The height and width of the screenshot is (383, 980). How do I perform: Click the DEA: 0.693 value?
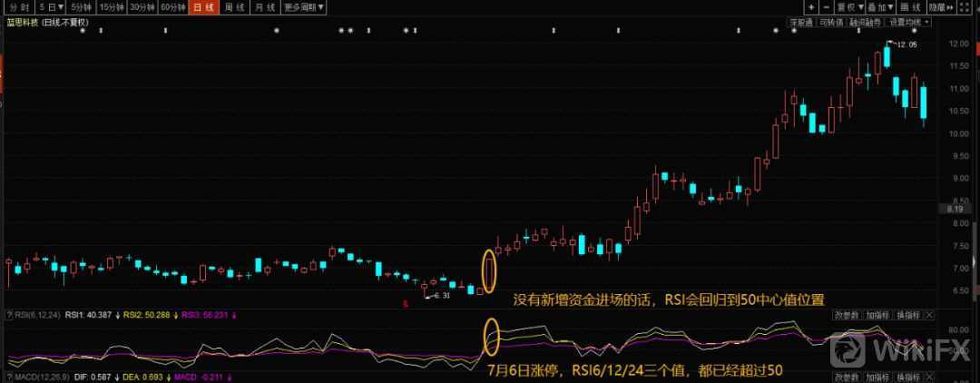(x=142, y=377)
